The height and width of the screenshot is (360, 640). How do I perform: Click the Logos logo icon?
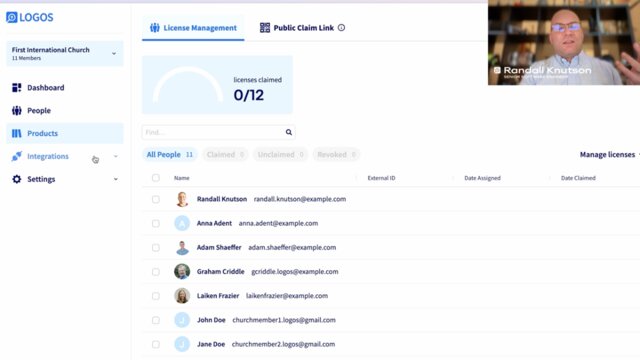click(12, 17)
